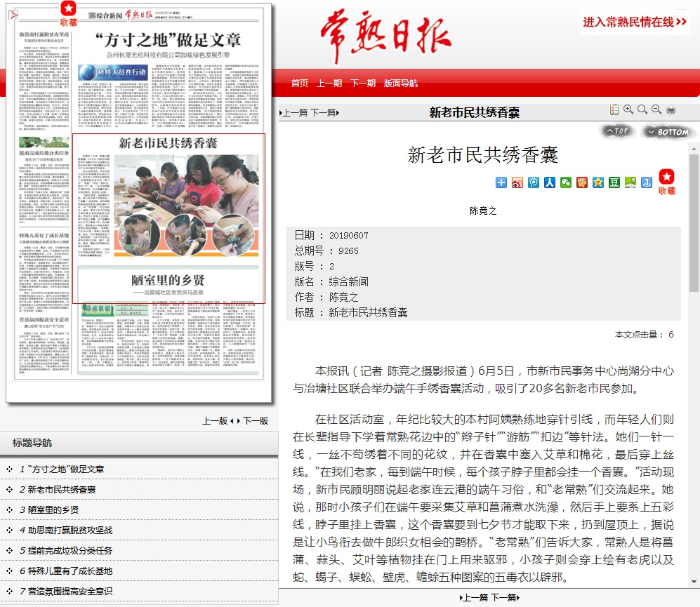Image resolution: width=700 pixels, height=607 pixels.
Task: Go to 首页 in red navigation bar
Action: pyautogui.click(x=300, y=83)
